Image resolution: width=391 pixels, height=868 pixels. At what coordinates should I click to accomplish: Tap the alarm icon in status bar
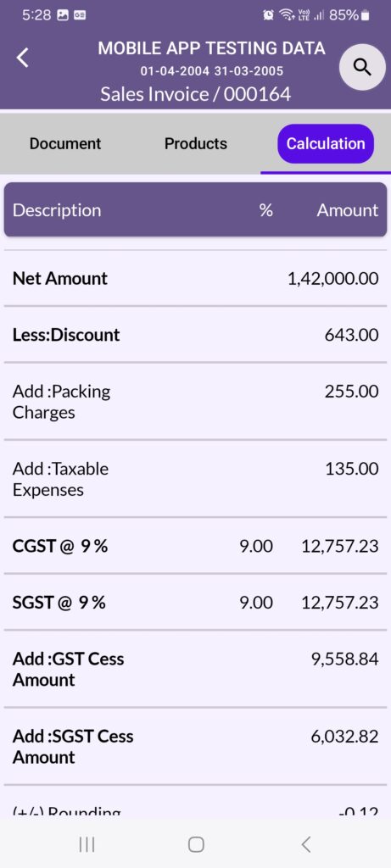(269, 15)
